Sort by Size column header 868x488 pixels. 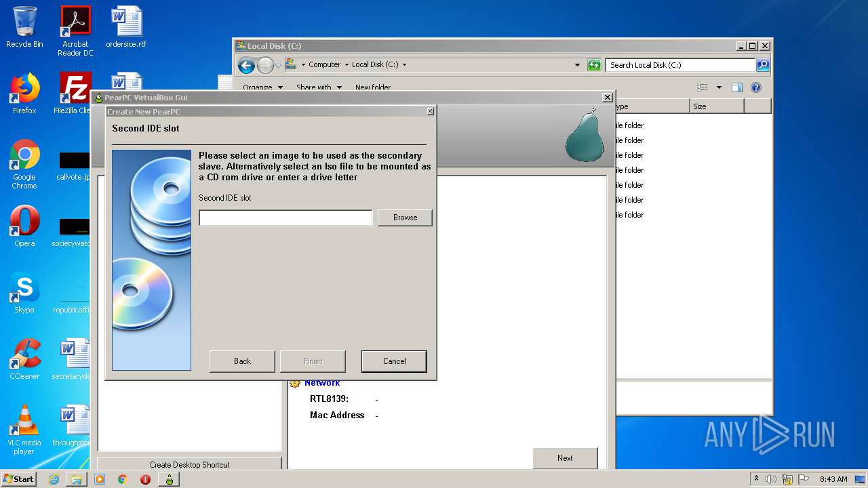tap(717, 106)
